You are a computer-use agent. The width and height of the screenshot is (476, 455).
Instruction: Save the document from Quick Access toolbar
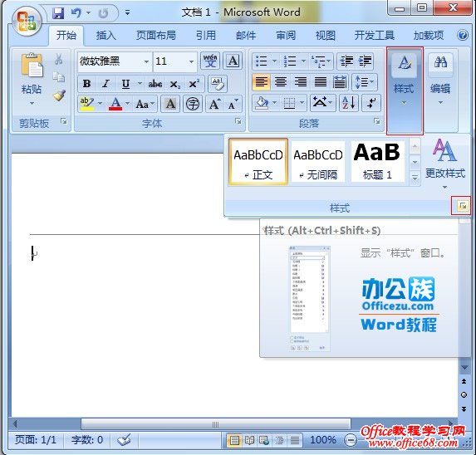click(58, 13)
